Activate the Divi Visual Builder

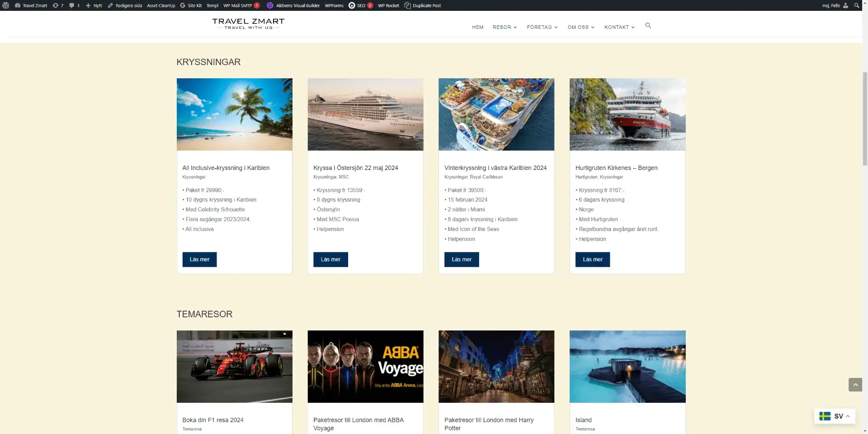[293, 5]
